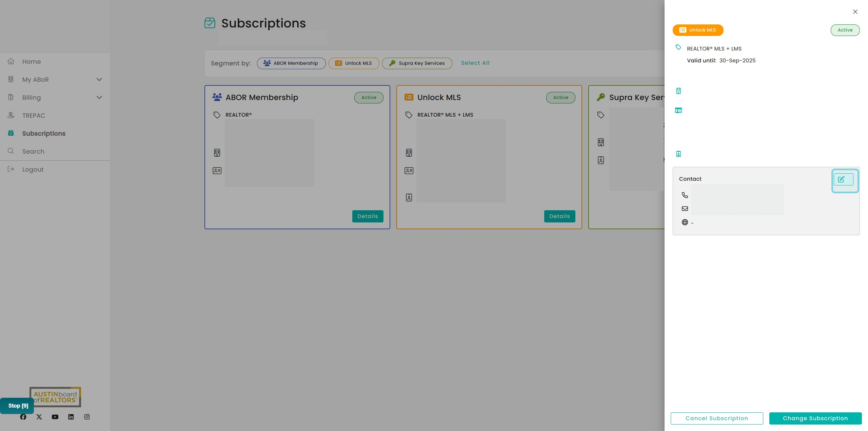Click Active badge on Unlock MLS card
Viewport: 868px width, 431px height.
coord(560,98)
